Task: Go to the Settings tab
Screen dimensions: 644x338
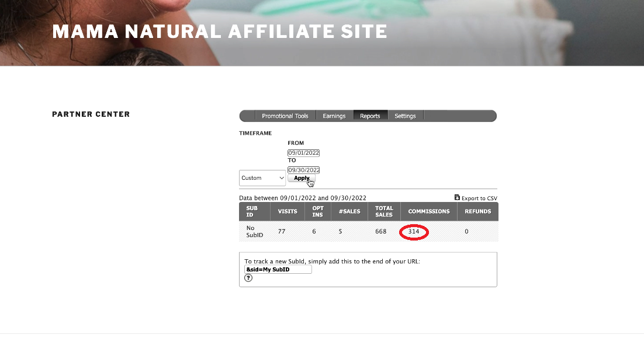Action: point(406,116)
